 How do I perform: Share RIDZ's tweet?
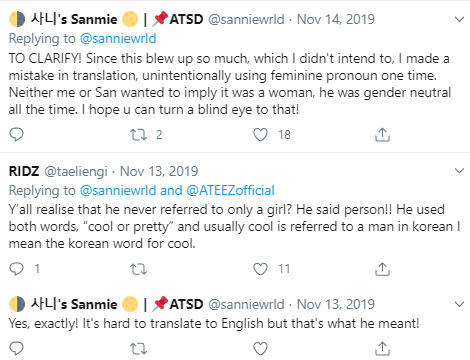pos(382,269)
